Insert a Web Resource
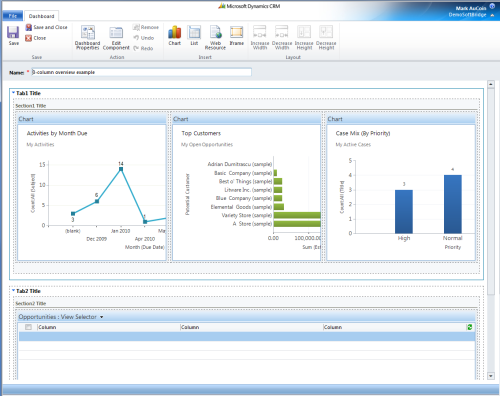The height and width of the screenshot is (396, 500). 215,38
